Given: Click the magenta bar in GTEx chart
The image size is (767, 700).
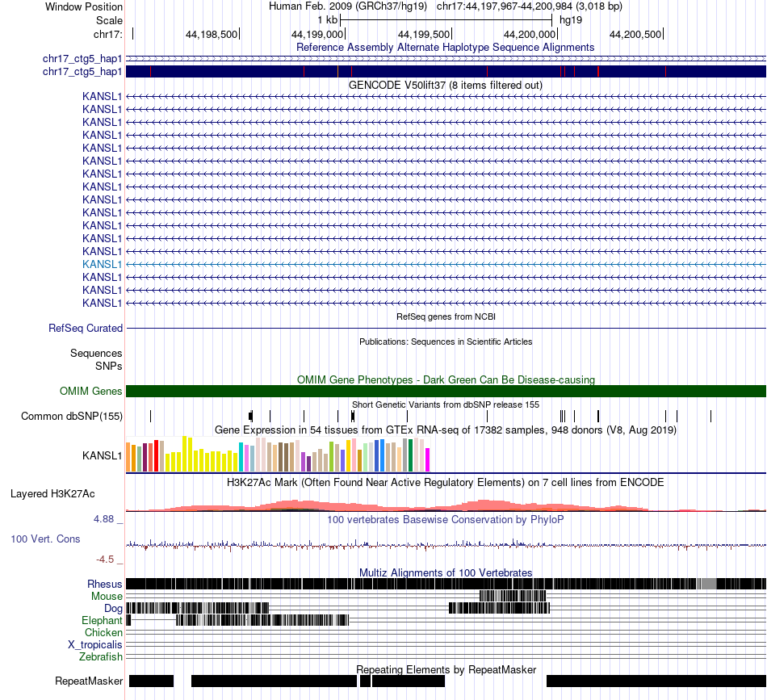Looking at the screenshot, I should pyautogui.click(x=427, y=460).
